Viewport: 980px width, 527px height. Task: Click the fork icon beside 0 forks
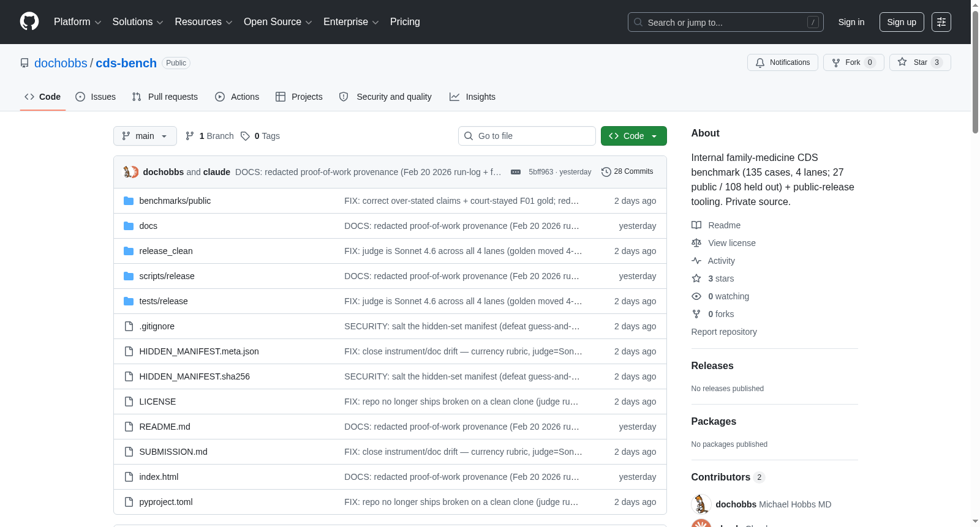[696, 314]
